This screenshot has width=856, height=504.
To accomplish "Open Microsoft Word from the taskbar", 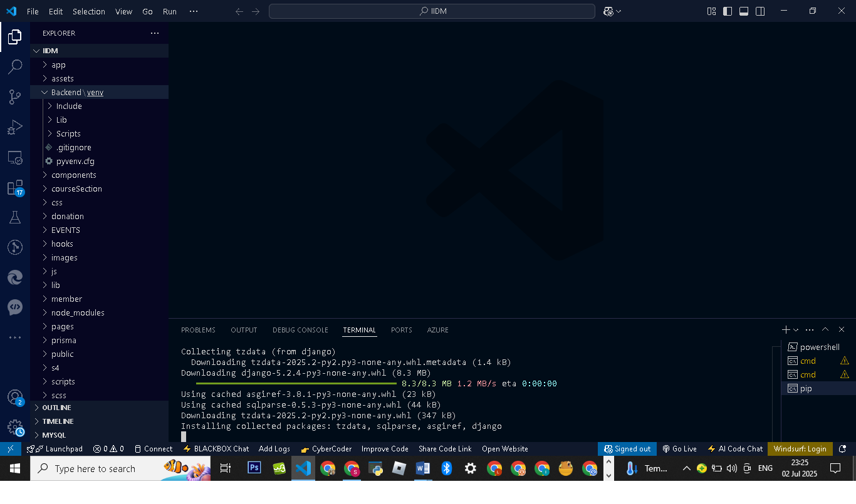I will (x=422, y=468).
